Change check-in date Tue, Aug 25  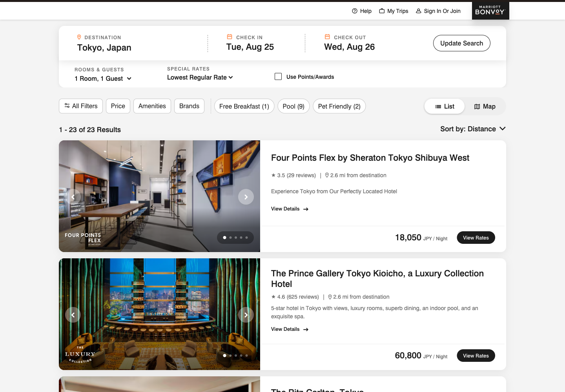click(x=250, y=47)
